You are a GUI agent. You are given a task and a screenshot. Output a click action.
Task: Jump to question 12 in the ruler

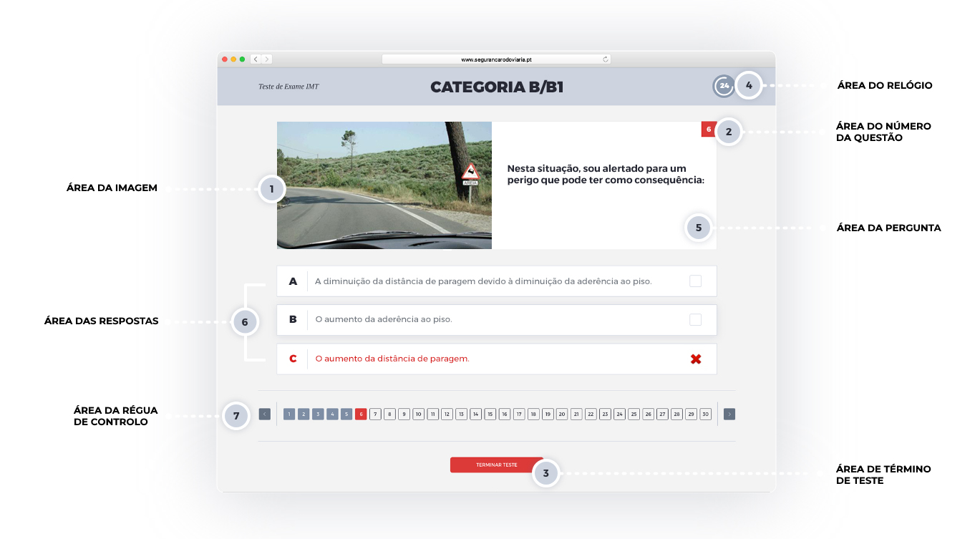(447, 414)
